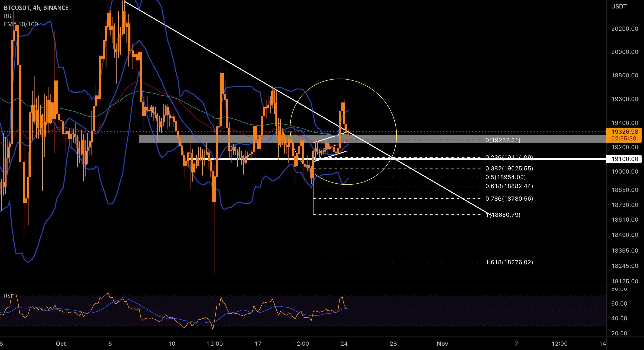Click the current price tag 19326.98
The width and height of the screenshot is (644, 350).
[624, 132]
